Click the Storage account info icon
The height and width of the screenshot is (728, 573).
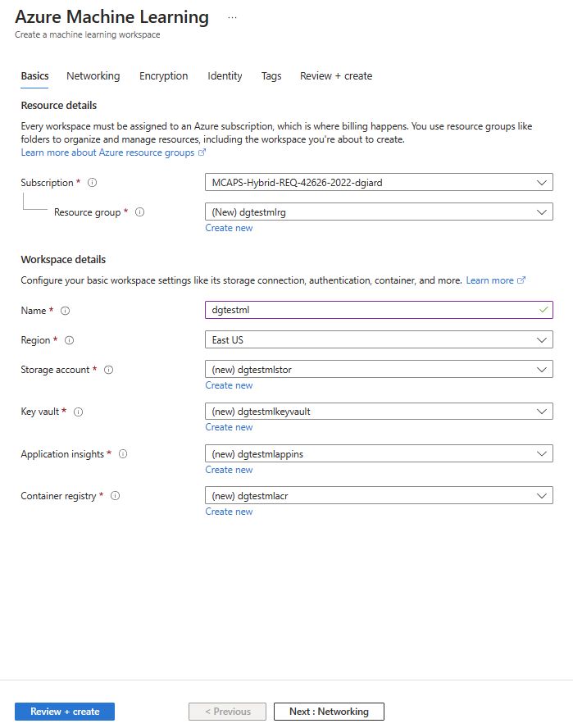[108, 370]
